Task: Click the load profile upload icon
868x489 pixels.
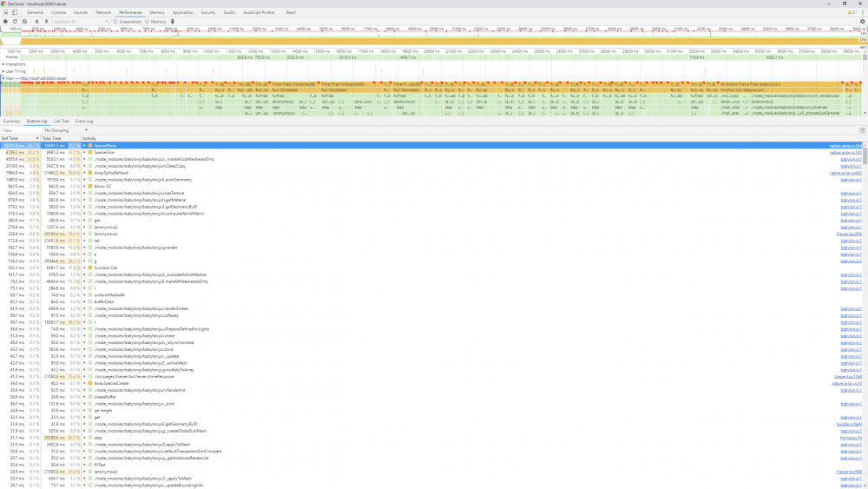Action: point(36,21)
